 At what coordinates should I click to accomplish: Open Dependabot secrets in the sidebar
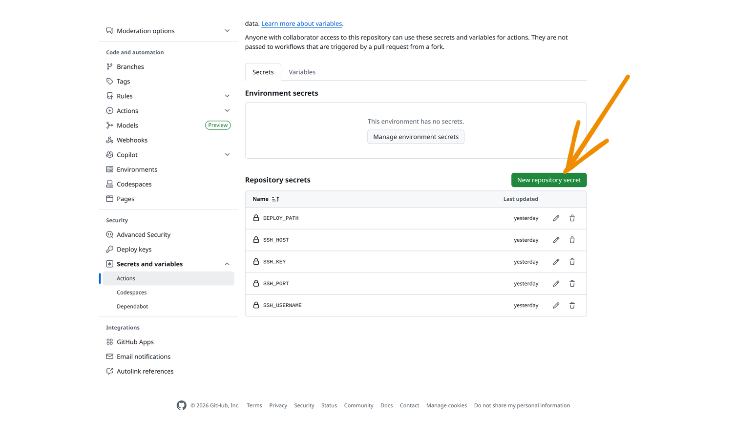(132, 306)
